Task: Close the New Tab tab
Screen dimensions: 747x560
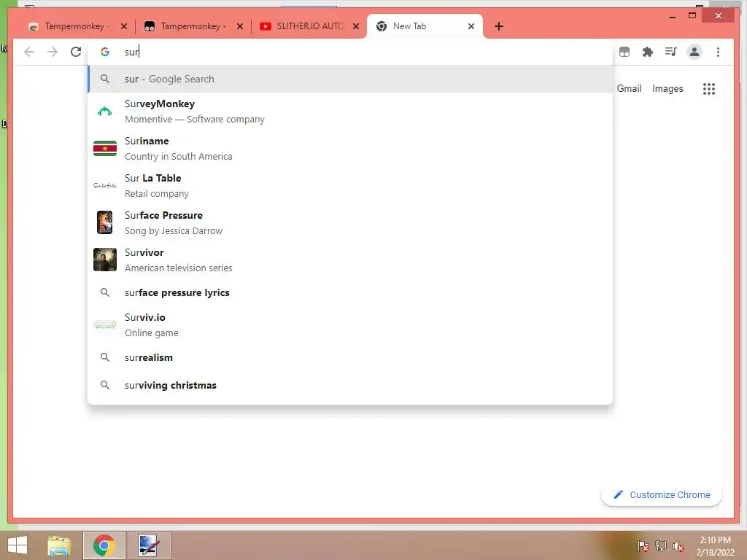Action: (471, 26)
